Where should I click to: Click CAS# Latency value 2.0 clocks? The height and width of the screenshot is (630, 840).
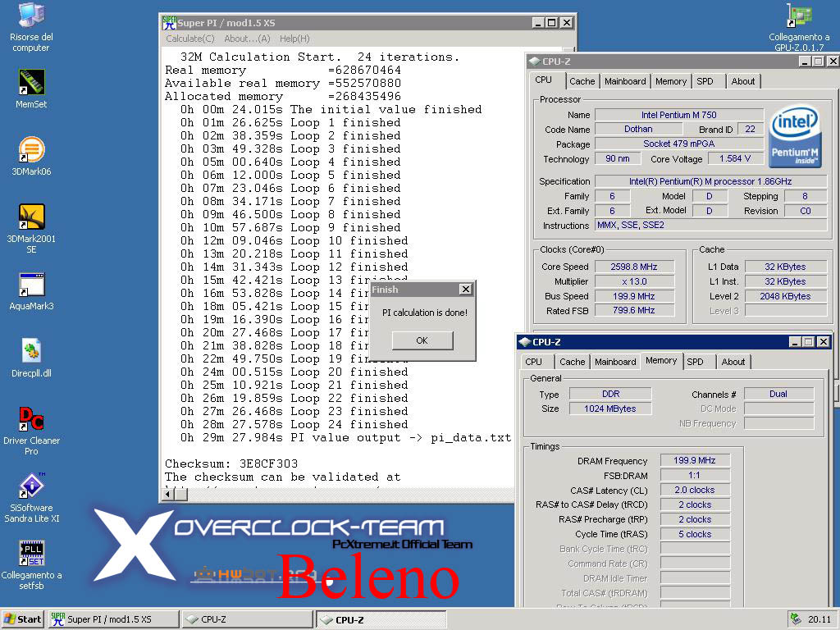pos(694,490)
